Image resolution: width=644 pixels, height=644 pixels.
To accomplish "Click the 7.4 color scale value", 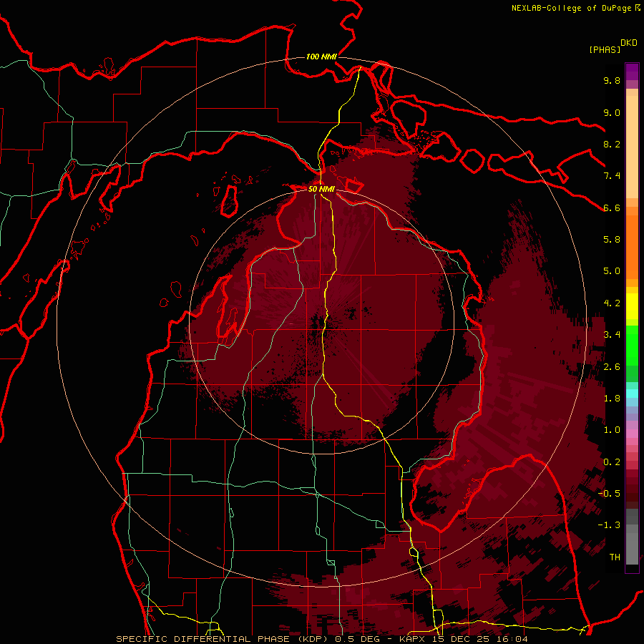I will point(612,176).
